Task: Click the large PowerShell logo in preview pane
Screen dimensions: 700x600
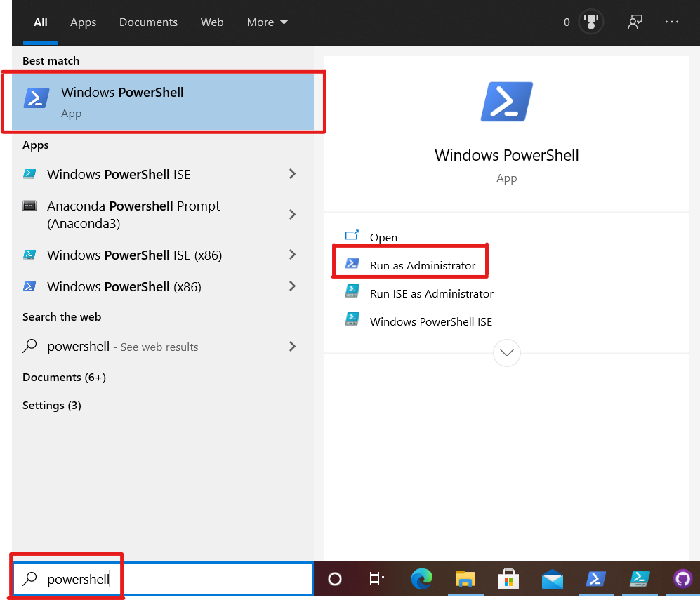Action: (507, 102)
